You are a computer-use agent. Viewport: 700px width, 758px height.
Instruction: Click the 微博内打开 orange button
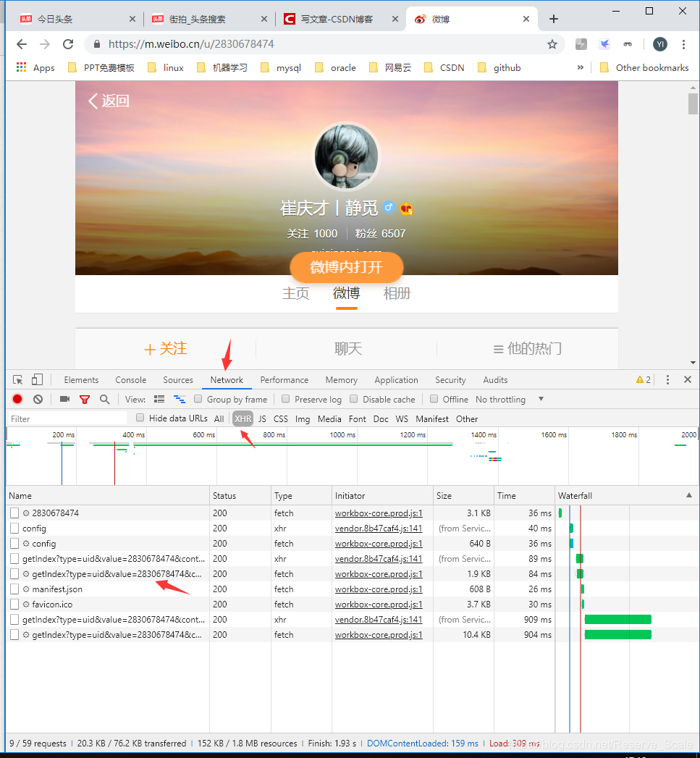(347, 267)
